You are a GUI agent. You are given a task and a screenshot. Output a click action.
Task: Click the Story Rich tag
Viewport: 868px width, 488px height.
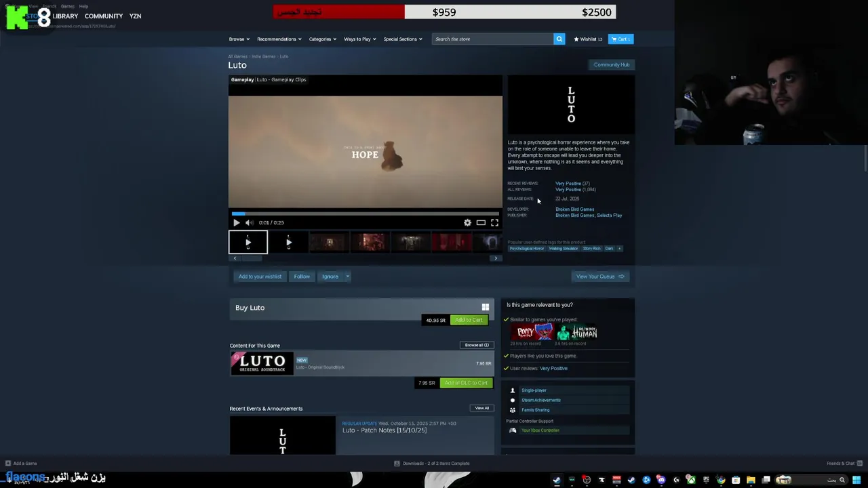coord(592,249)
